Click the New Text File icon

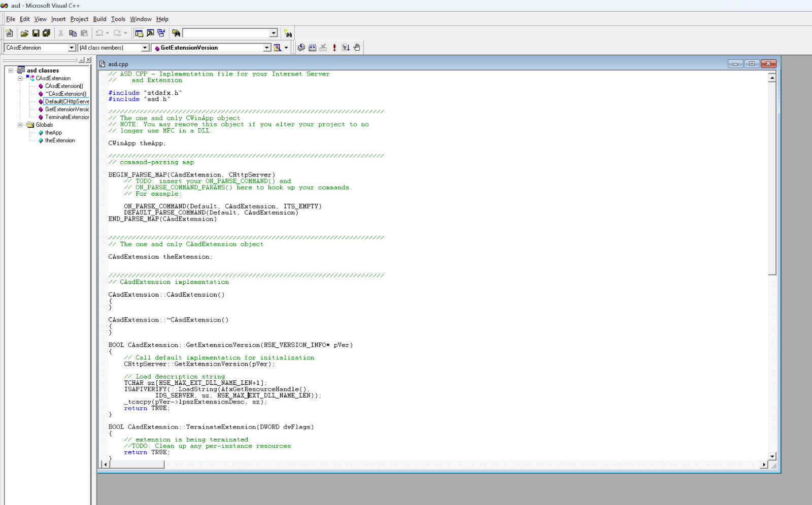[x=9, y=32]
